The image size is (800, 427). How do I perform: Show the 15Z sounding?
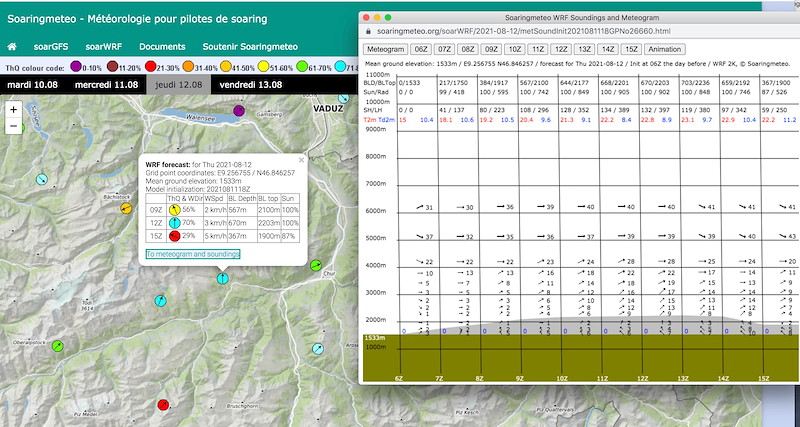click(631, 49)
